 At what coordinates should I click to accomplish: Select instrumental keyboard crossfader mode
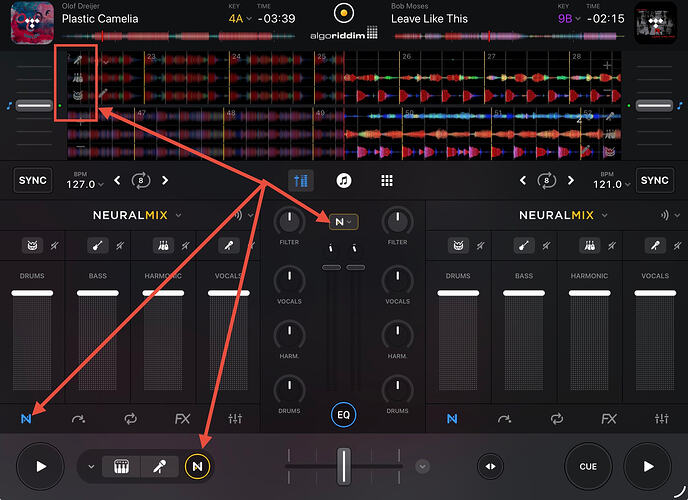(122, 466)
